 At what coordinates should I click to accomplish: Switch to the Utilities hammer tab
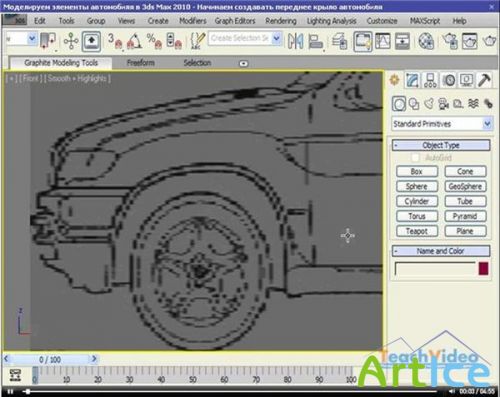coord(484,80)
